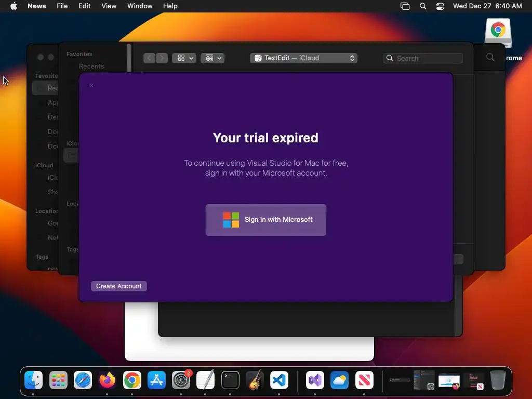Image resolution: width=532 pixels, height=399 pixels.
Task: Select Recents in the file dialog sidebar
Action: [x=91, y=66]
